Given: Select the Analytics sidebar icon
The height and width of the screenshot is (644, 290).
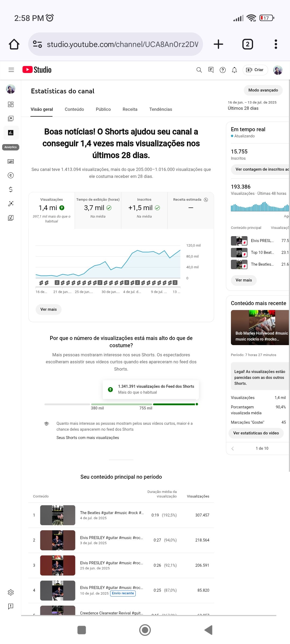Looking at the screenshot, I should pos(11,133).
